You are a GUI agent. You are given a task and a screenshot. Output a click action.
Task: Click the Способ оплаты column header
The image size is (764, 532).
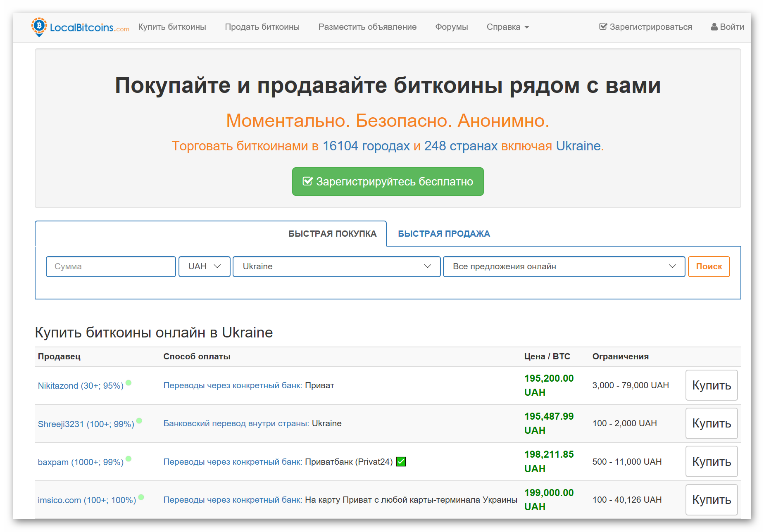197,356
